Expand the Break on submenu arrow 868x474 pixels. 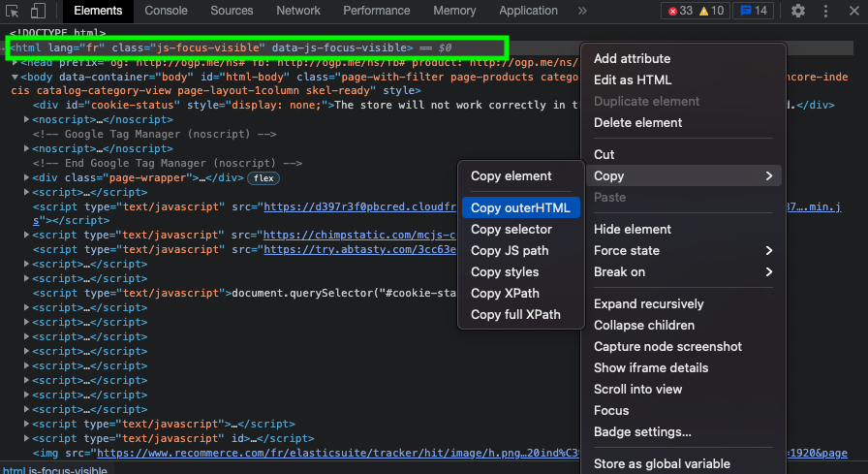(x=768, y=271)
